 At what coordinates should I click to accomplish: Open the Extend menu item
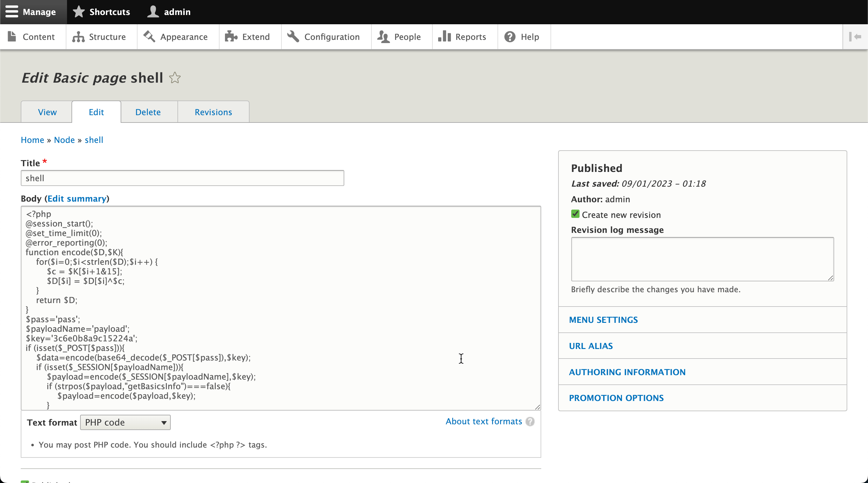(x=250, y=37)
